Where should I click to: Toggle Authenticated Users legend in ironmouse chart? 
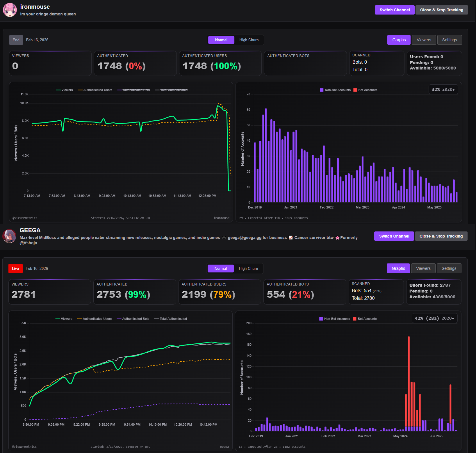click(x=95, y=90)
